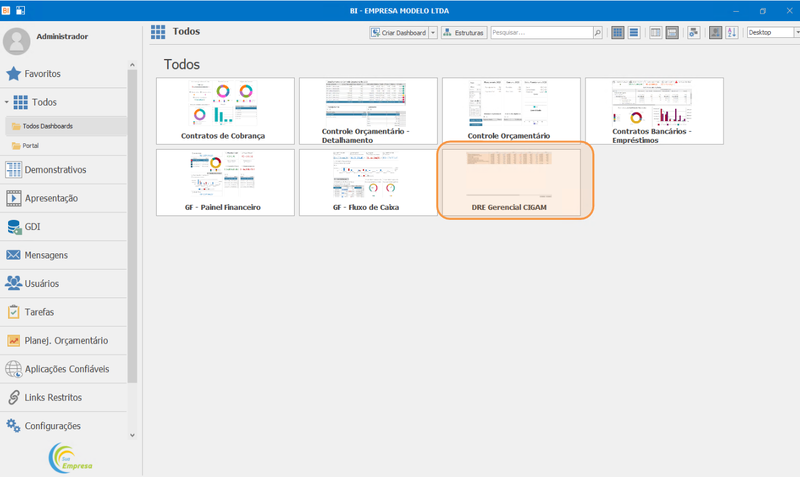Click the Sua Empresa logo
Screen dimensions: 800x477
coord(71,458)
